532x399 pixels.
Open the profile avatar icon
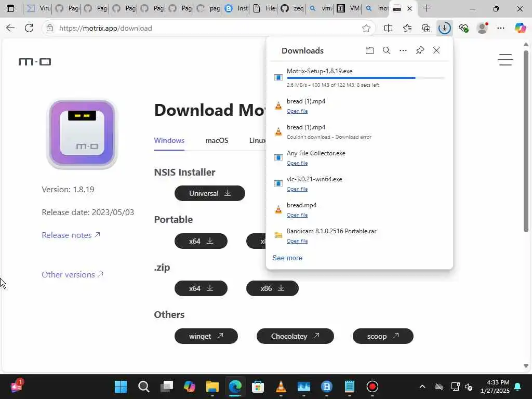(482, 28)
